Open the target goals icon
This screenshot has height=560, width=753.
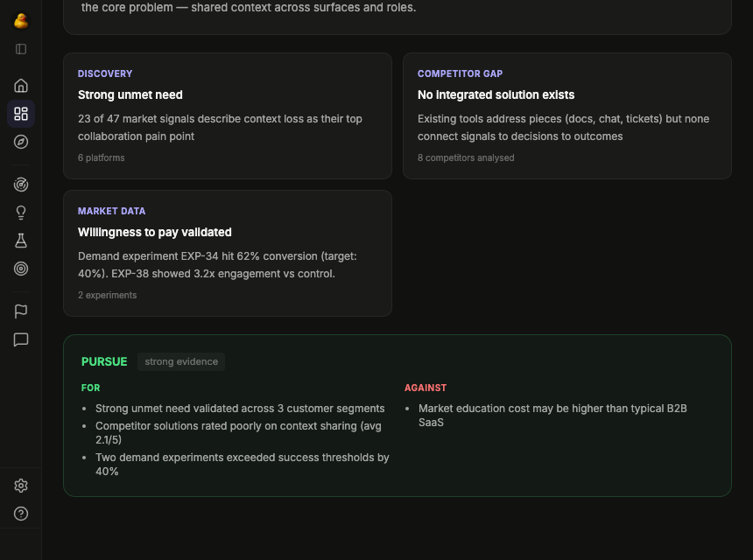[21, 269]
